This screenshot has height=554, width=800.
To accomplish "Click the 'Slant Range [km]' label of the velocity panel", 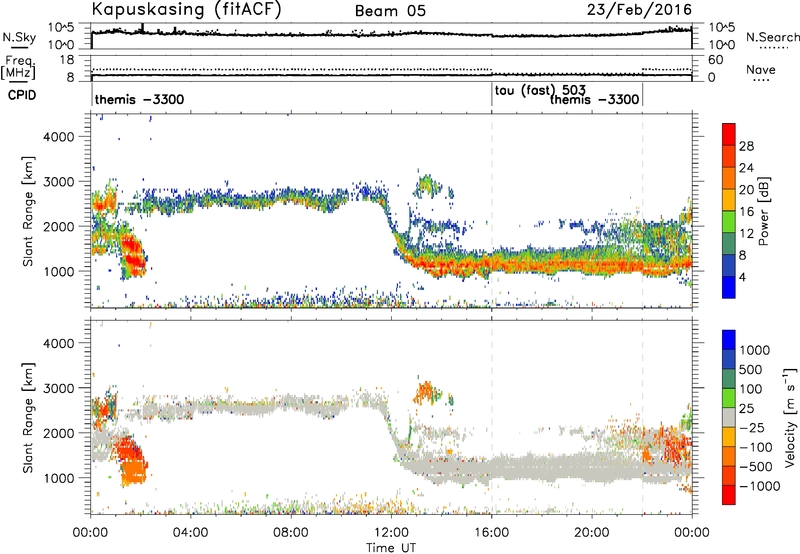I will coord(28,418).
